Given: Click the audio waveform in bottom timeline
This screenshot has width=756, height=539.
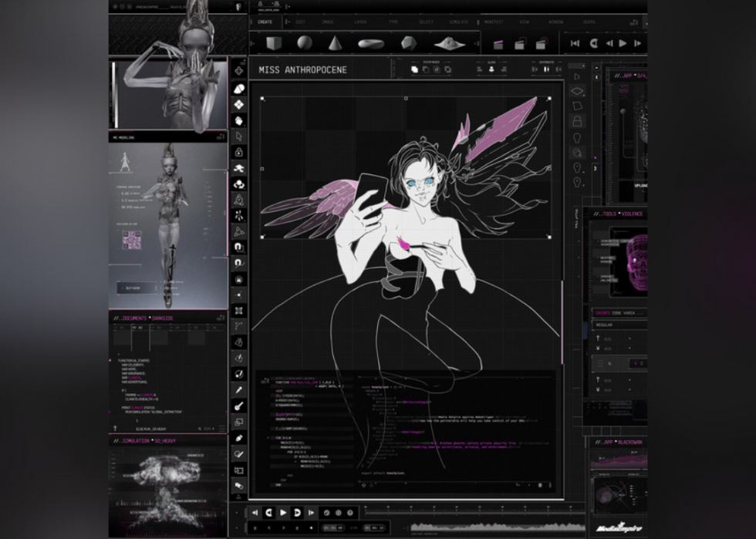Looking at the screenshot, I should tap(497, 527).
